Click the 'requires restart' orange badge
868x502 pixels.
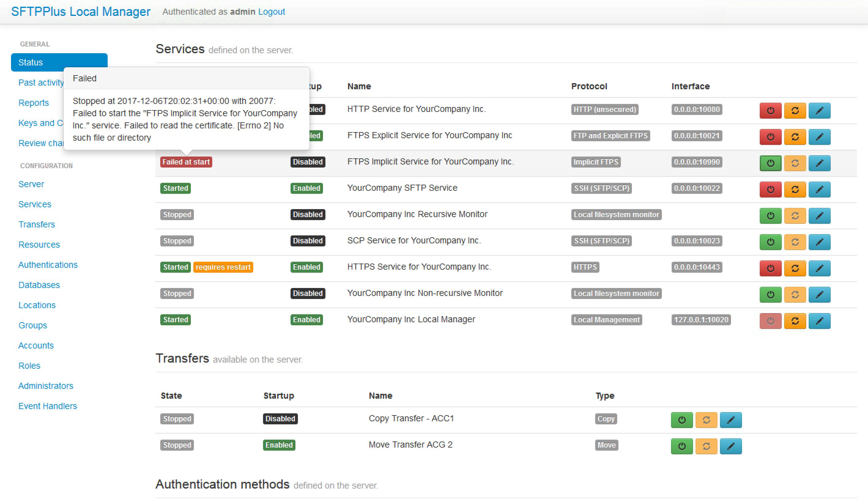[223, 267]
